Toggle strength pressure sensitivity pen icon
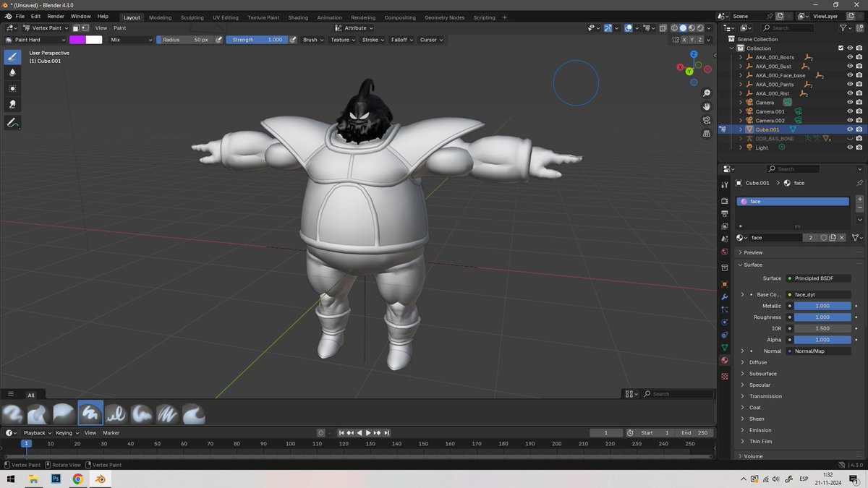 (x=293, y=40)
